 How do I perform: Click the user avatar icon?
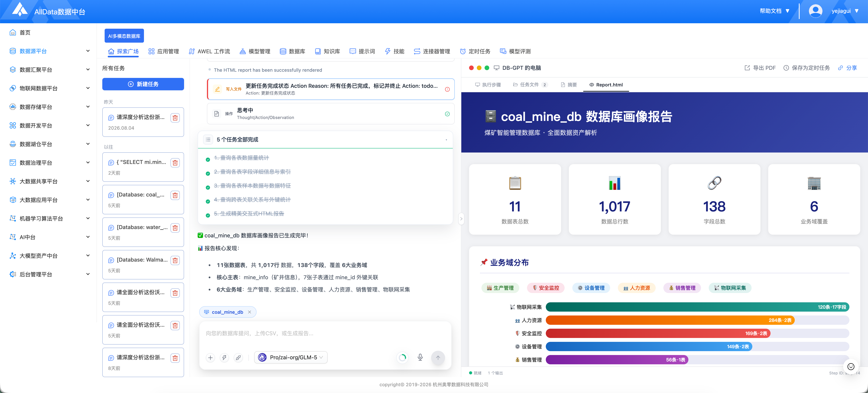tap(815, 11)
